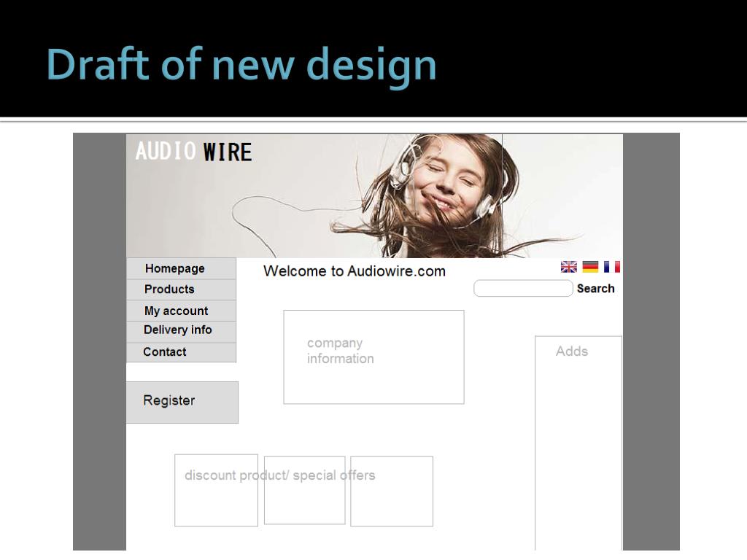Go to My account page
The image size is (747, 560).
click(x=181, y=311)
